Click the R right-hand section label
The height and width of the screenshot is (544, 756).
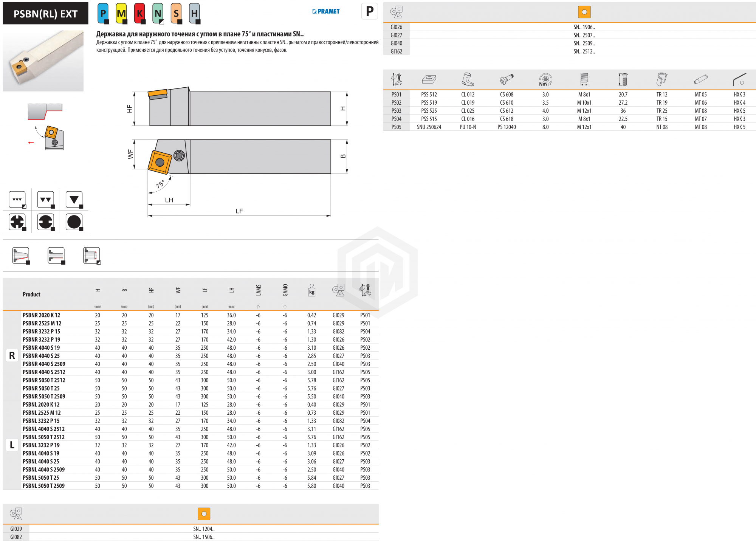[x=12, y=356]
